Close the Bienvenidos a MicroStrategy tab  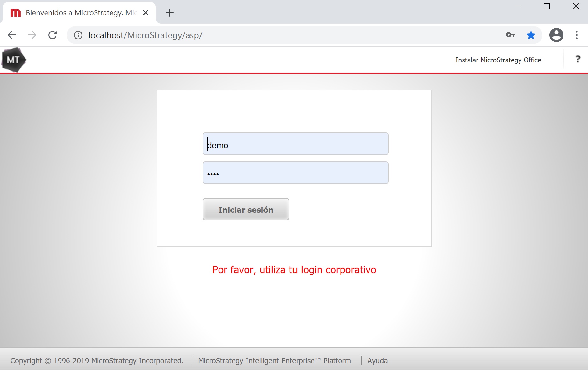(146, 13)
